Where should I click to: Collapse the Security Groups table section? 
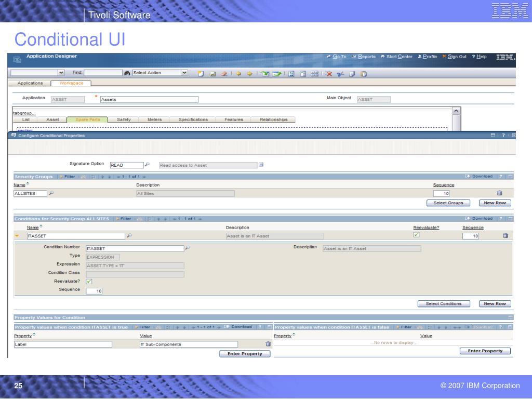point(511,177)
